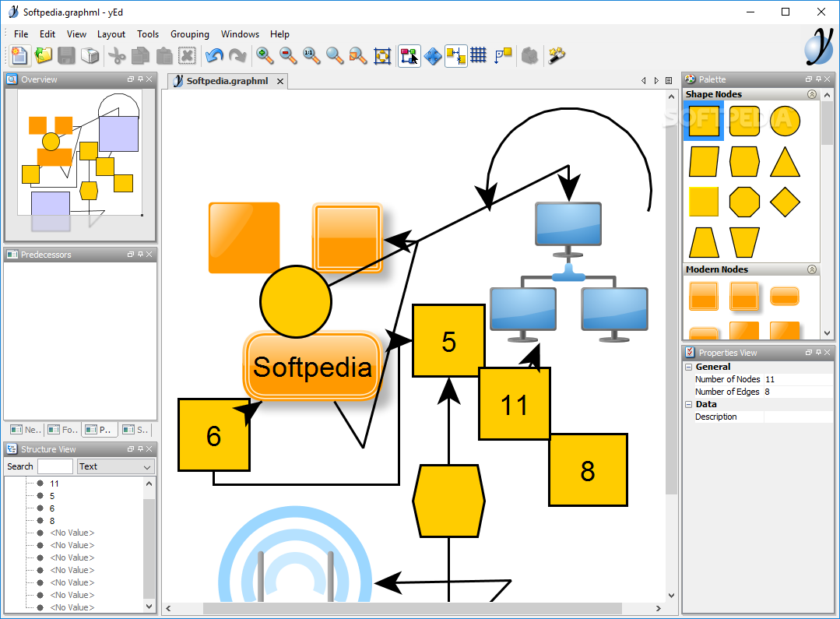Click the Print icon in toolbar

pos(90,56)
